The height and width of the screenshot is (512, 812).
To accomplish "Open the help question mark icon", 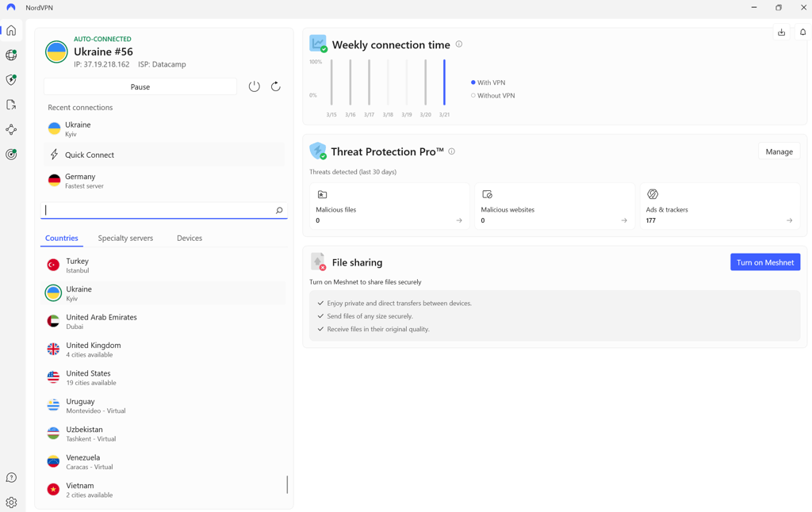I will pyautogui.click(x=11, y=477).
